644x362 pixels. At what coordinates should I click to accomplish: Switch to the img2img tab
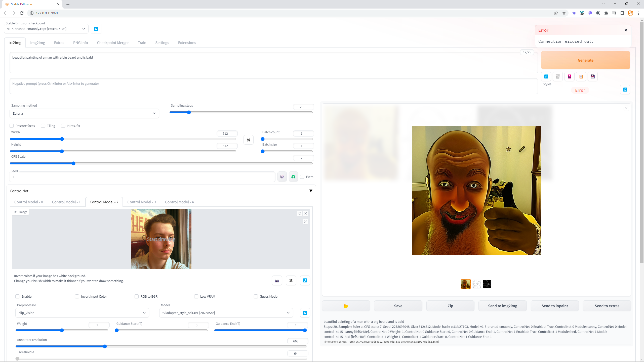(37, 42)
